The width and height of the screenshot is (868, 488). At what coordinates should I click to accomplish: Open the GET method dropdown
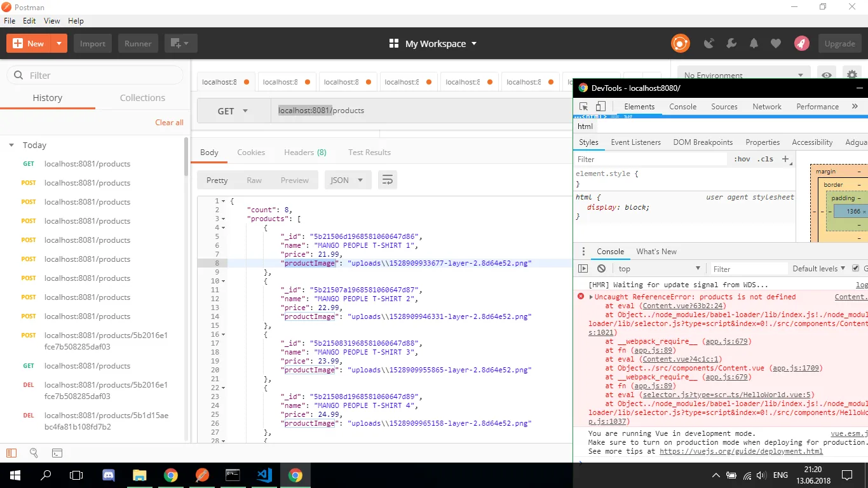233,111
